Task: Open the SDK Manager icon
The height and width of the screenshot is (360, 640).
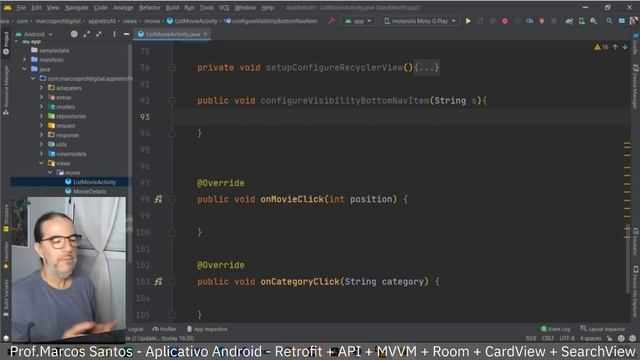Action: pos(594,21)
